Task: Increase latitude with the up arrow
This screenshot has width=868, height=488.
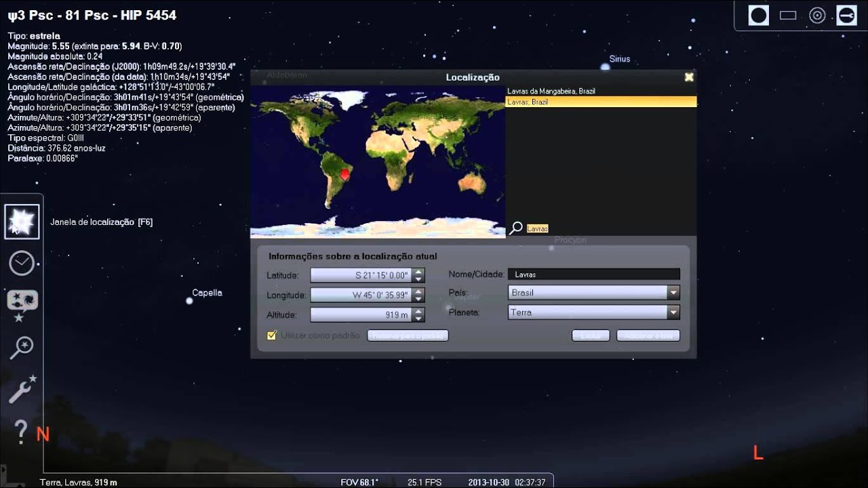Action: [x=419, y=272]
